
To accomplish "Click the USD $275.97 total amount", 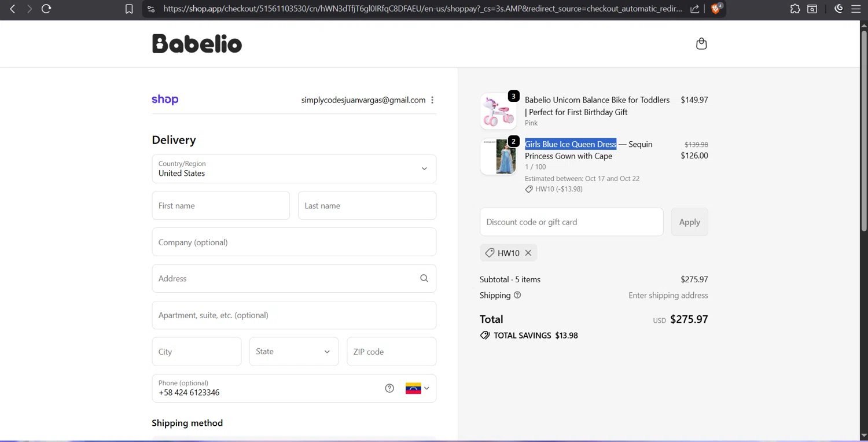I will 681,319.
